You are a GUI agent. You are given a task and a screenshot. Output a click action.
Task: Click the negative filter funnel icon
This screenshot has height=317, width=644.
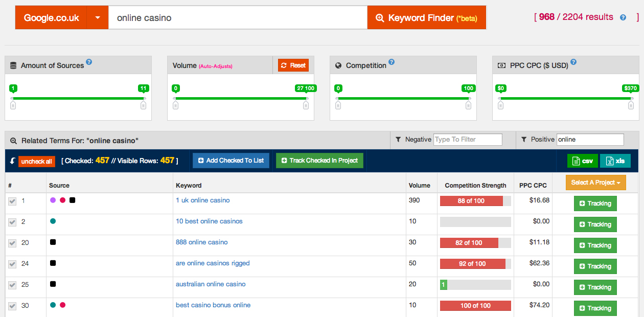(398, 140)
